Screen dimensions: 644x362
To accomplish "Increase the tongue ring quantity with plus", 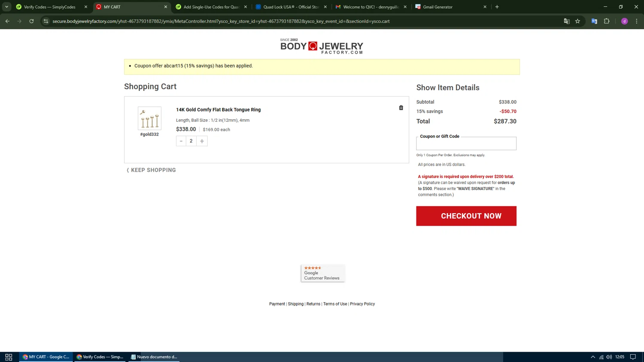I will click(202, 141).
